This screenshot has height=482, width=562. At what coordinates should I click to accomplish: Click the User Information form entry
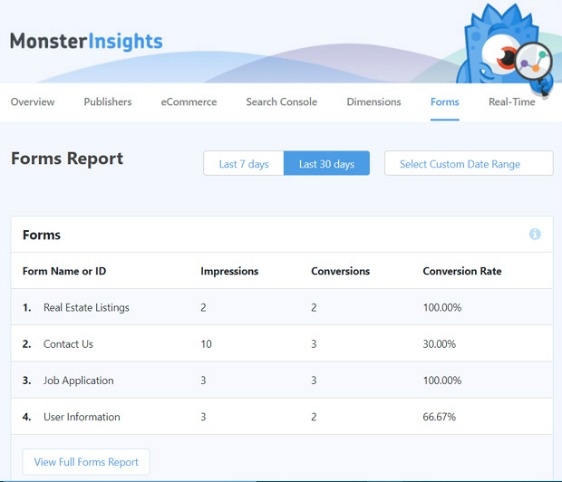(82, 417)
